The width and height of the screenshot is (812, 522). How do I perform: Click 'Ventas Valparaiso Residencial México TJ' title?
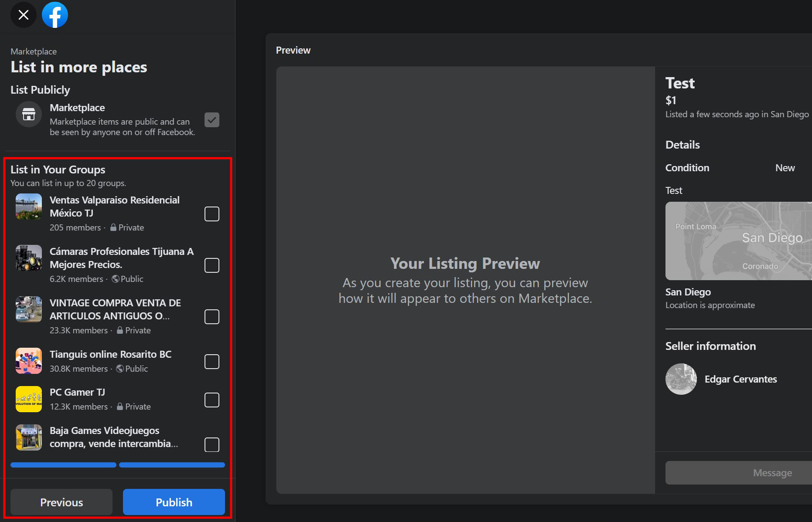pos(115,207)
